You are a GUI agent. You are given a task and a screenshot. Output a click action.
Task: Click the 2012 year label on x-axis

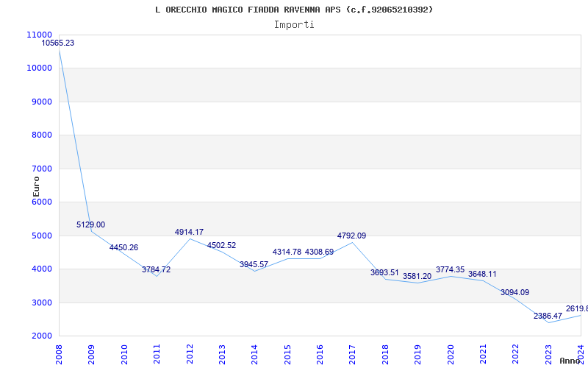pos(190,354)
